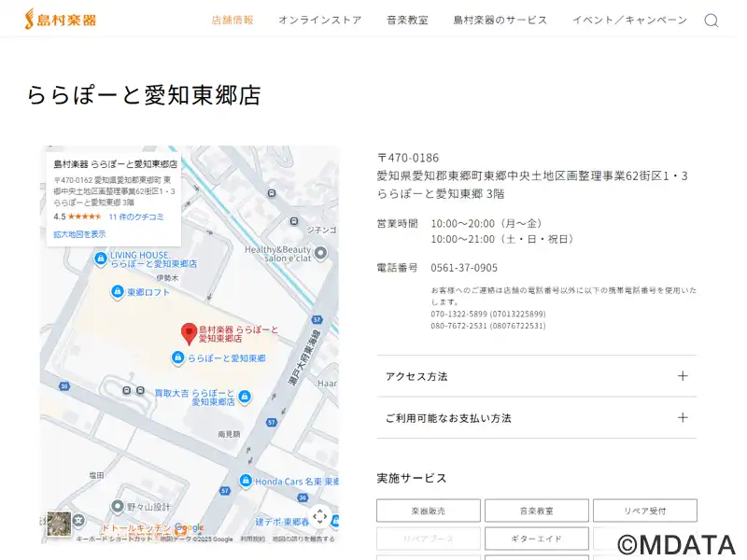Screen dimensions: 747x560
Task: Click the red map pin for 島村楽器
Action: click(189, 333)
